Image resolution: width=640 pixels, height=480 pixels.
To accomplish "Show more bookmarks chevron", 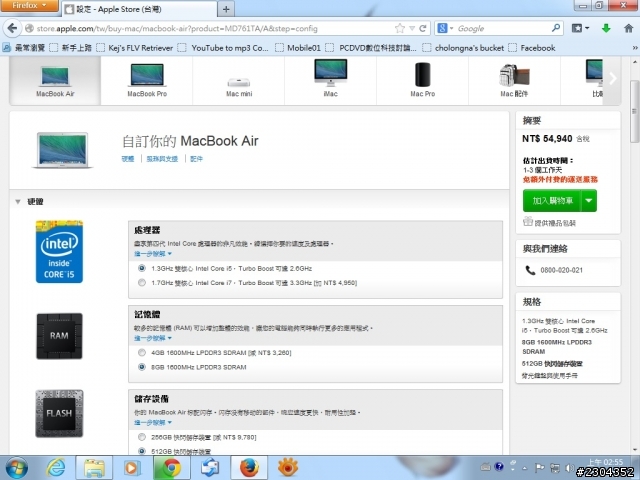I will pyautogui.click(x=634, y=48).
